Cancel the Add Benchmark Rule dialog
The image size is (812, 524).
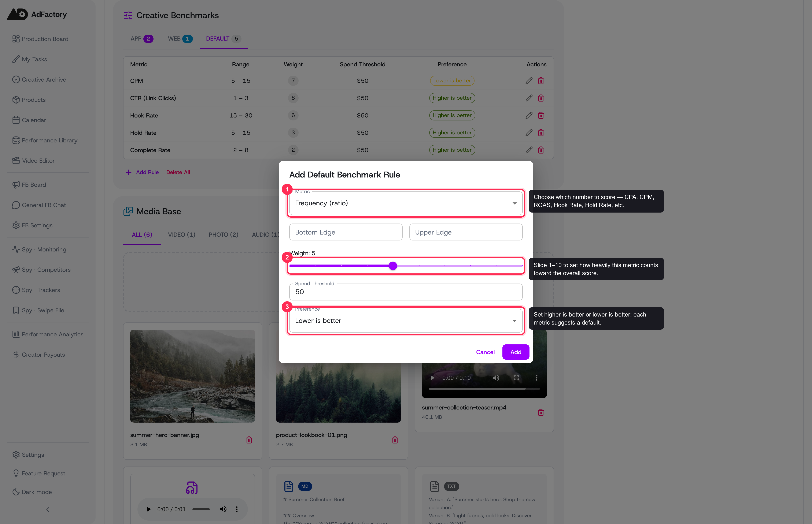tap(485, 352)
